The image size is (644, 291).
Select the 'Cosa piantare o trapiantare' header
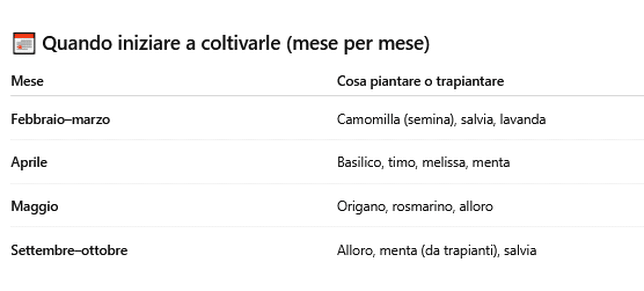click(420, 81)
